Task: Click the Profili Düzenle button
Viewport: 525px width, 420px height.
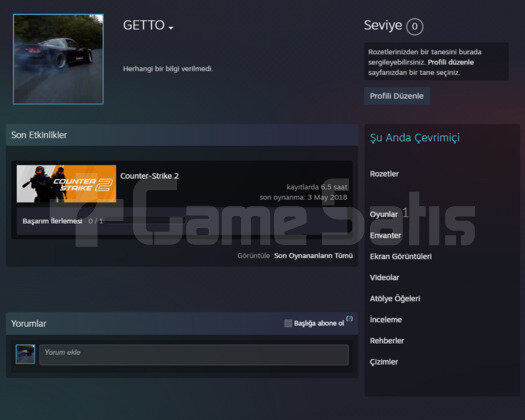Action: [397, 96]
